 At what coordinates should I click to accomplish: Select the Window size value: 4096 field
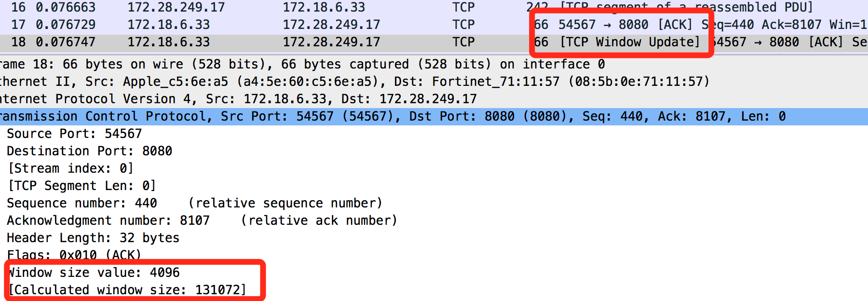tap(94, 273)
